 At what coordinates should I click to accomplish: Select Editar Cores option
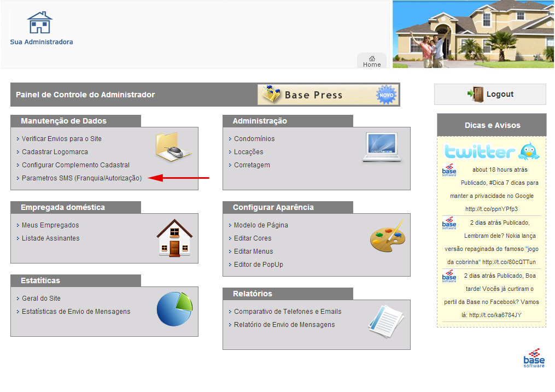pyautogui.click(x=253, y=238)
